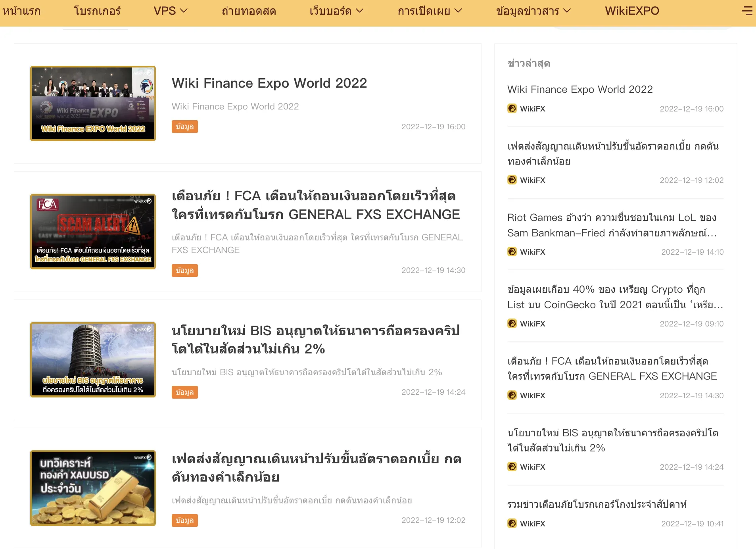
Task: Click Fed gold article summary text
Action: (292, 500)
